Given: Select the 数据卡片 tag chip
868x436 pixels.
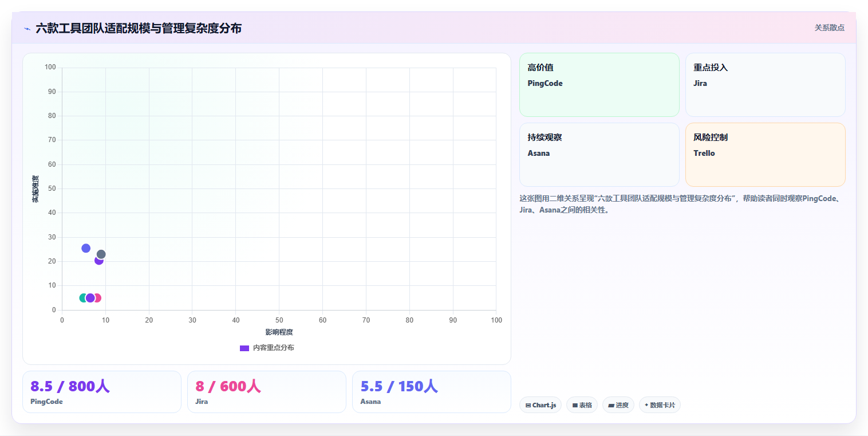Looking at the screenshot, I should coord(660,405).
